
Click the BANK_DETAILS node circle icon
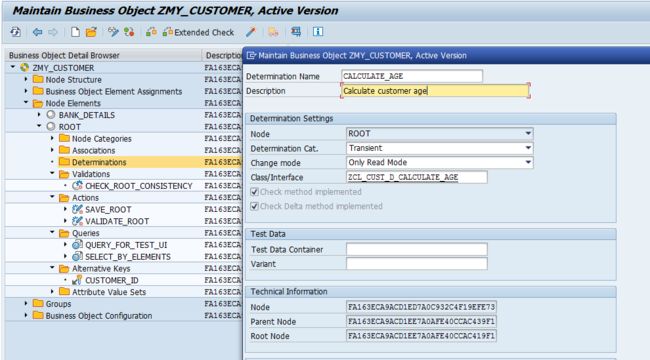pyautogui.click(x=51, y=114)
